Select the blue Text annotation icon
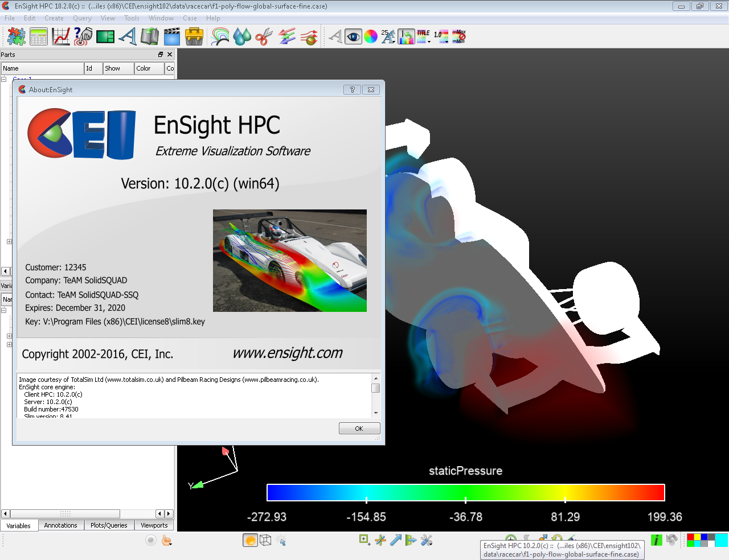This screenshot has height=560, width=729. 128,36
